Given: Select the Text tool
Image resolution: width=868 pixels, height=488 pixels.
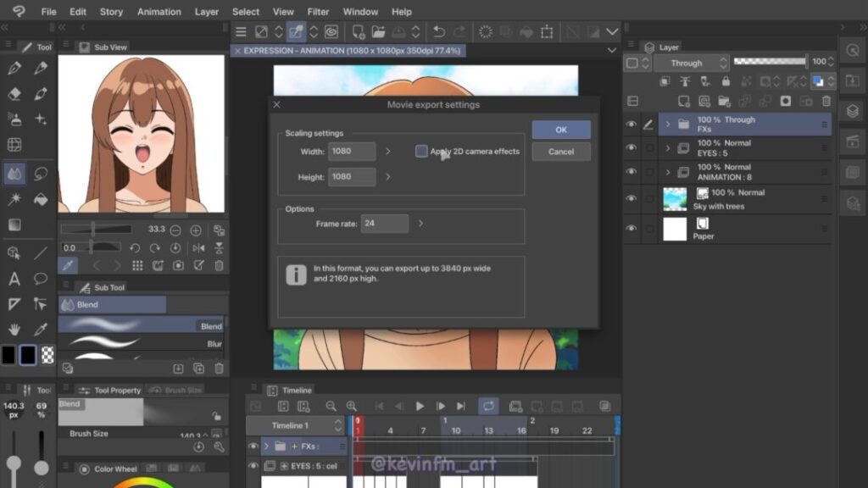Looking at the screenshot, I should point(14,279).
